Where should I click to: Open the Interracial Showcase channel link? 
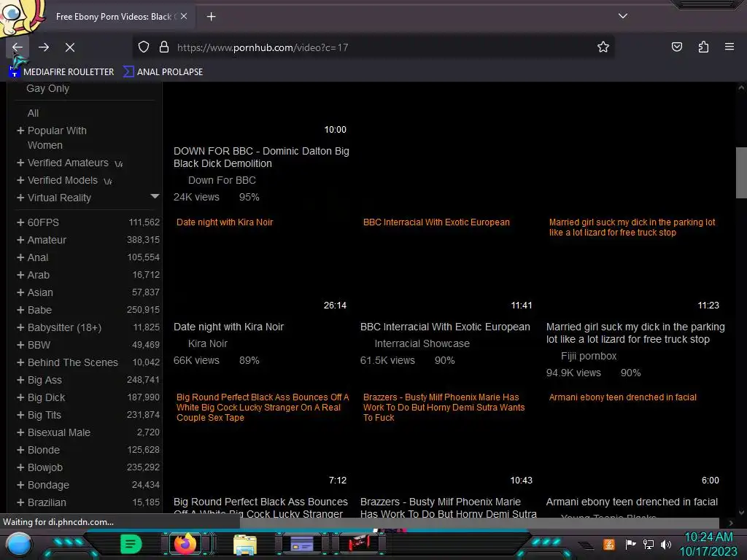pos(422,344)
